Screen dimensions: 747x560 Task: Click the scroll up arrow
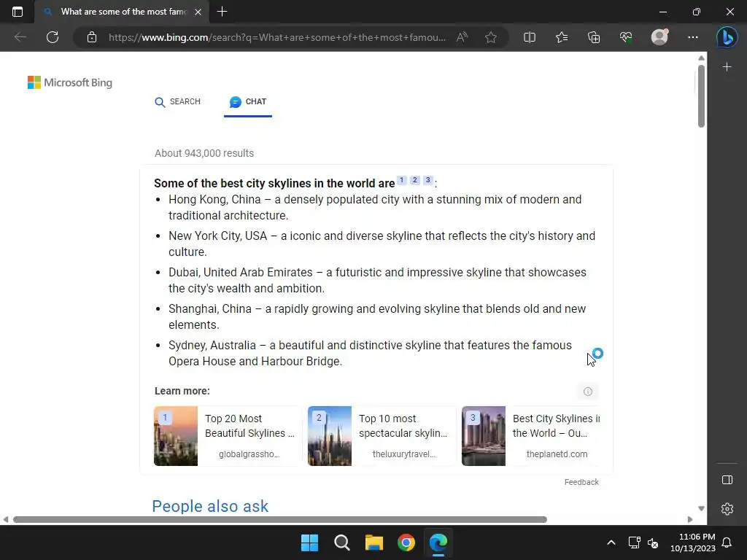[701, 58]
